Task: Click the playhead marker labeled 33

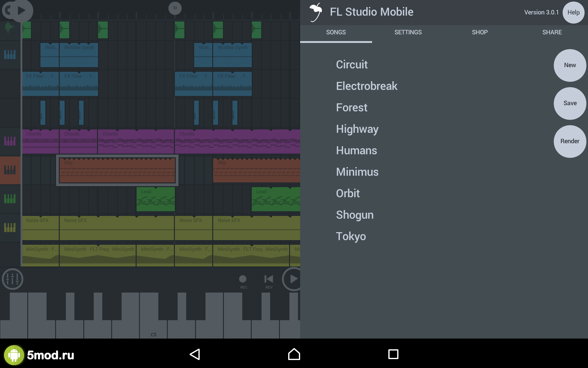Action: tap(175, 8)
